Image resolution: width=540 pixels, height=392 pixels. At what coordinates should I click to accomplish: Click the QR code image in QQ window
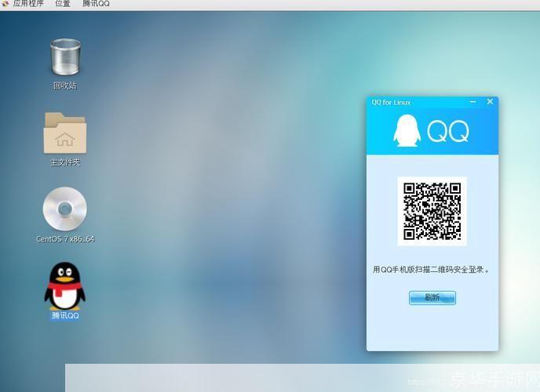point(432,211)
